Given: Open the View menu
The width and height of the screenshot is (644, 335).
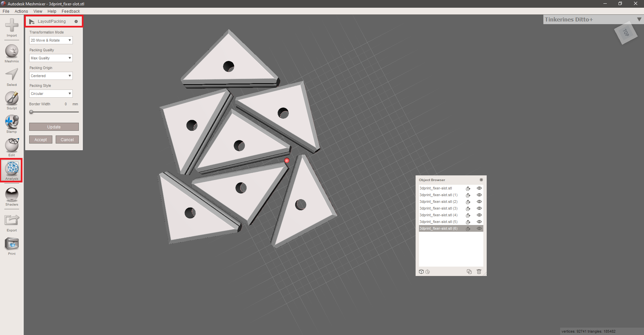Looking at the screenshot, I should pos(38,11).
